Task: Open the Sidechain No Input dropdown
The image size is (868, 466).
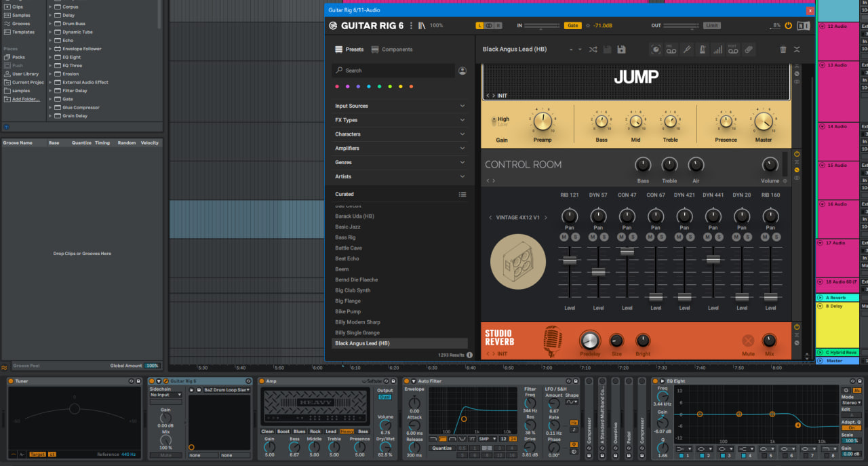Action: [x=166, y=395]
